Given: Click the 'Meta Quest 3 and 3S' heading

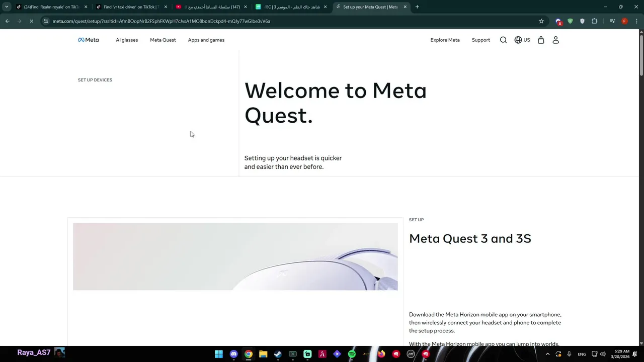Looking at the screenshot, I should tap(470, 238).
